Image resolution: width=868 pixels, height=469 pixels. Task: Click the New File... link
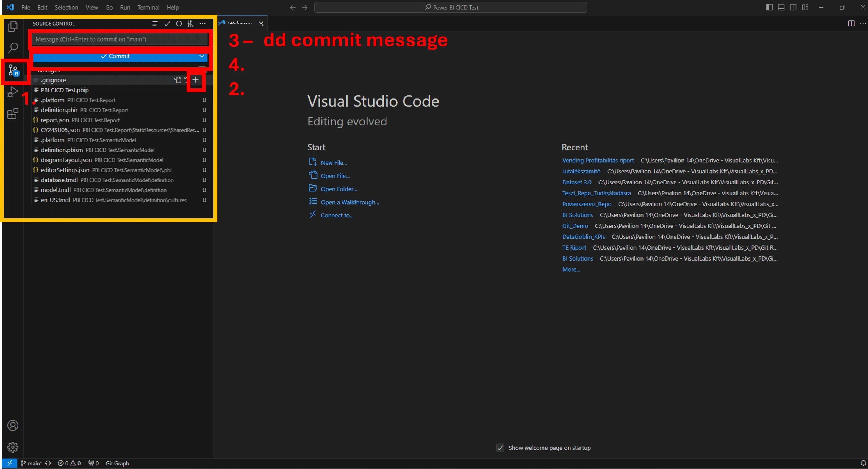point(334,162)
